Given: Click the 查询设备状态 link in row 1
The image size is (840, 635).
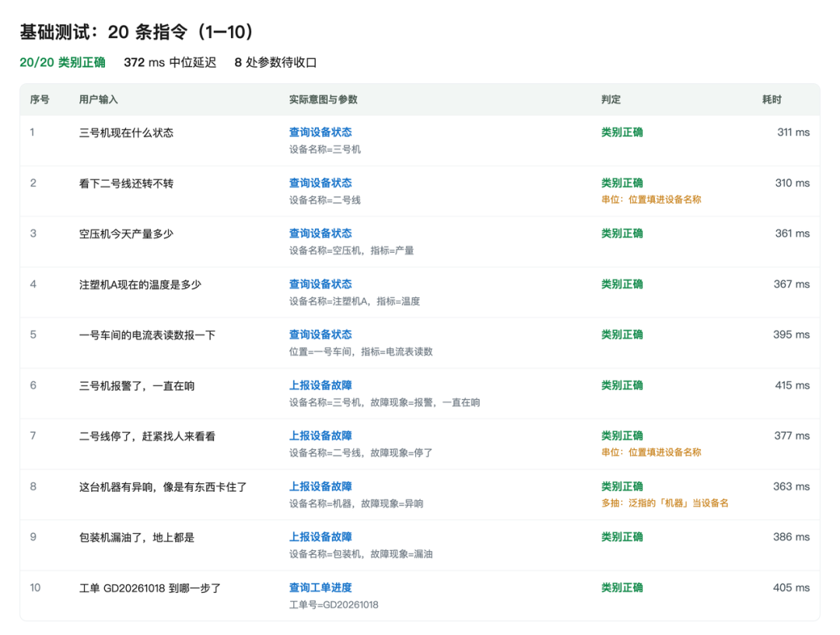Looking at the screenshot, I should (x=320, y=132).
